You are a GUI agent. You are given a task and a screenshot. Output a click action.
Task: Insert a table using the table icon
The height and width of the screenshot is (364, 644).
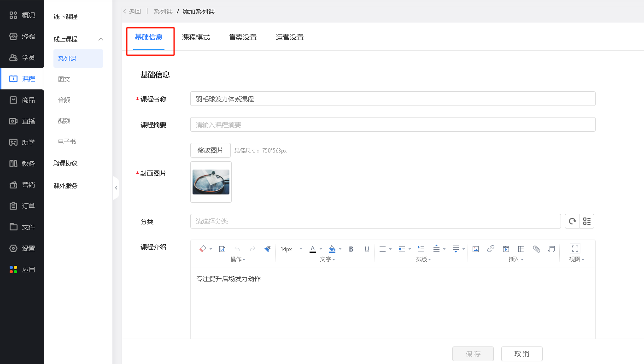pos(521,249)
